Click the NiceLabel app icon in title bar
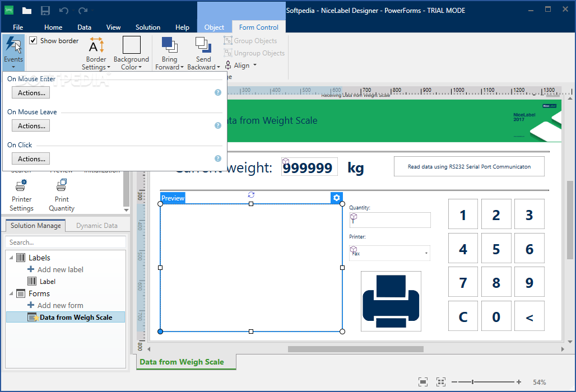This screenshot has width=576, height=392. tap(9, 10)
